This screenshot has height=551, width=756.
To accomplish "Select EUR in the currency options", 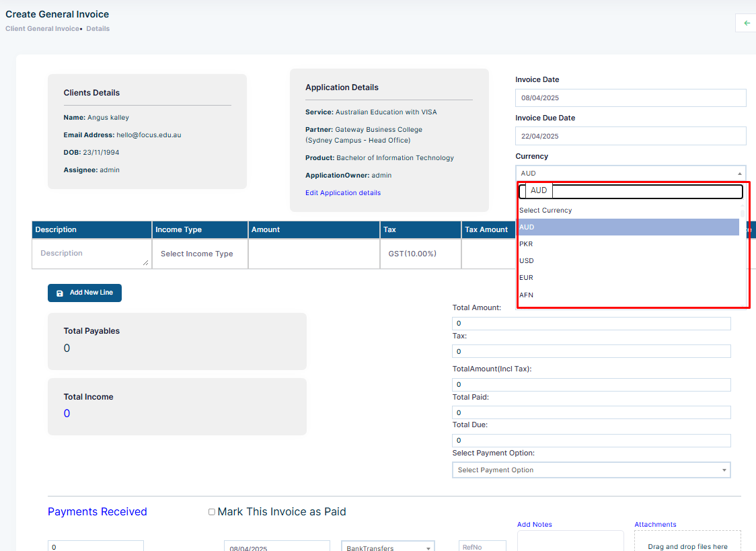I will coord(628,278).
